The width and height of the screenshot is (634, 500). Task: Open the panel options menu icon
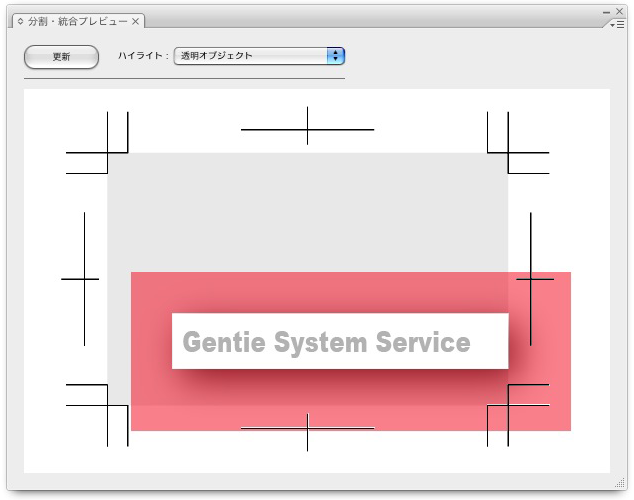(618, 25)
